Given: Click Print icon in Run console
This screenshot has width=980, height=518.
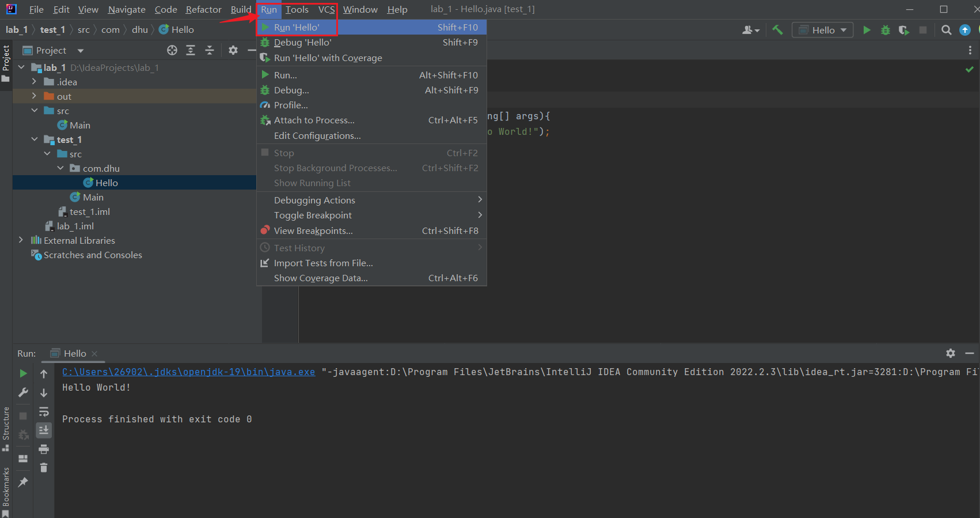Looking at the screenshot, I should pyautogui.click(x=44, y=449).
